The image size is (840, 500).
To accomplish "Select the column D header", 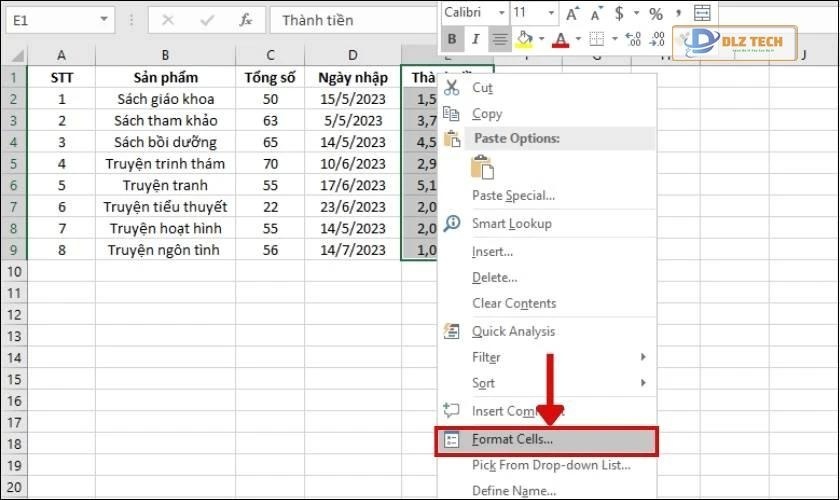I will click(352, 55).
